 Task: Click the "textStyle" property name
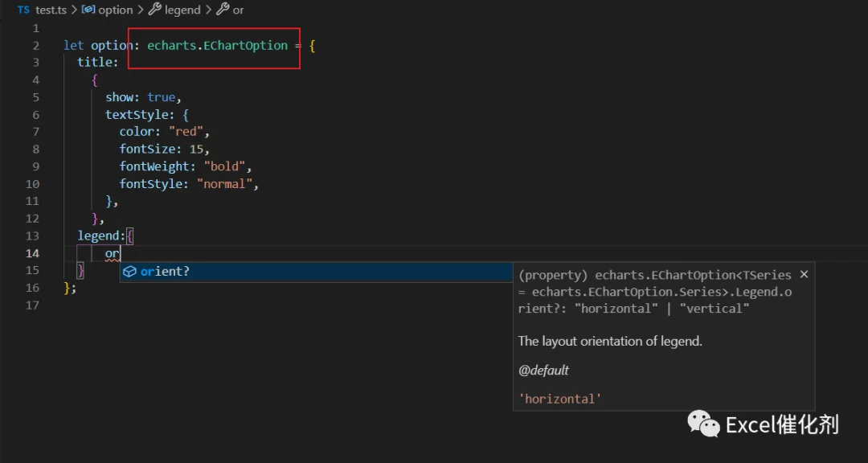[x=137, y=115]
